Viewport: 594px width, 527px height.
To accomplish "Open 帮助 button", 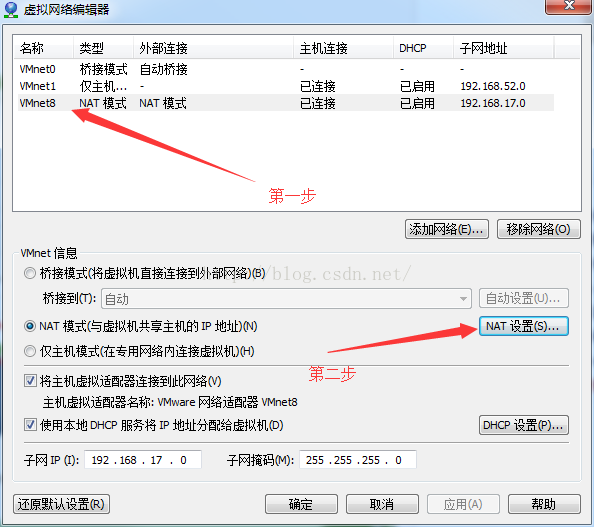I will click(544, 504).
